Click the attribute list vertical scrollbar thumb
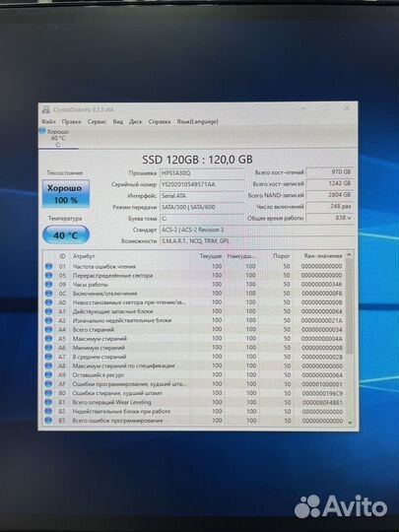399x532 pixels. tap(350, 306)
